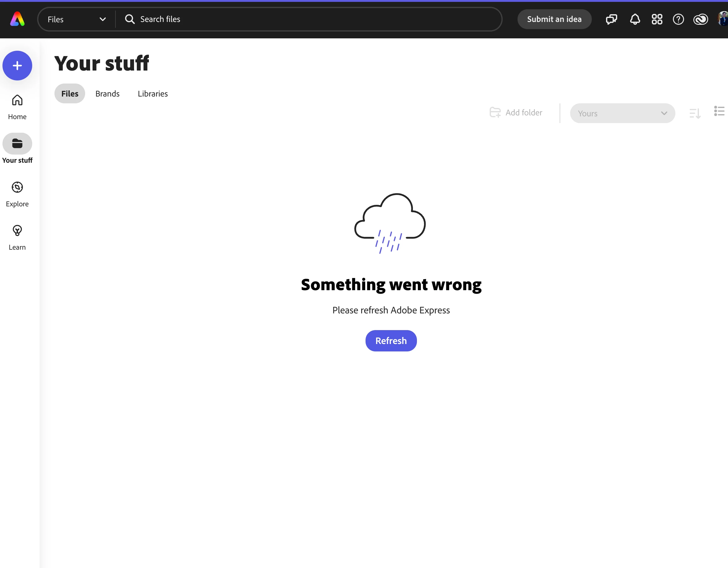Click the Adobe Express logo
The width and height of the screenshot is (728, 568).
click(17, 19)
